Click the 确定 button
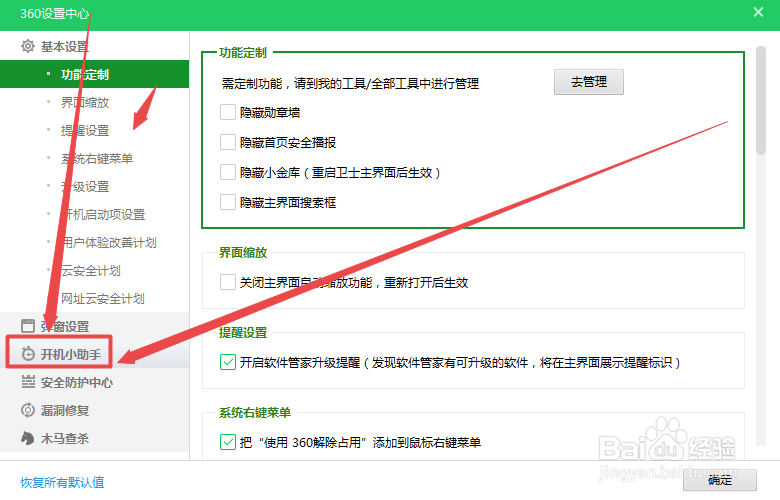The height and width of the screenshot is (500, 780). tap(720, 480)
